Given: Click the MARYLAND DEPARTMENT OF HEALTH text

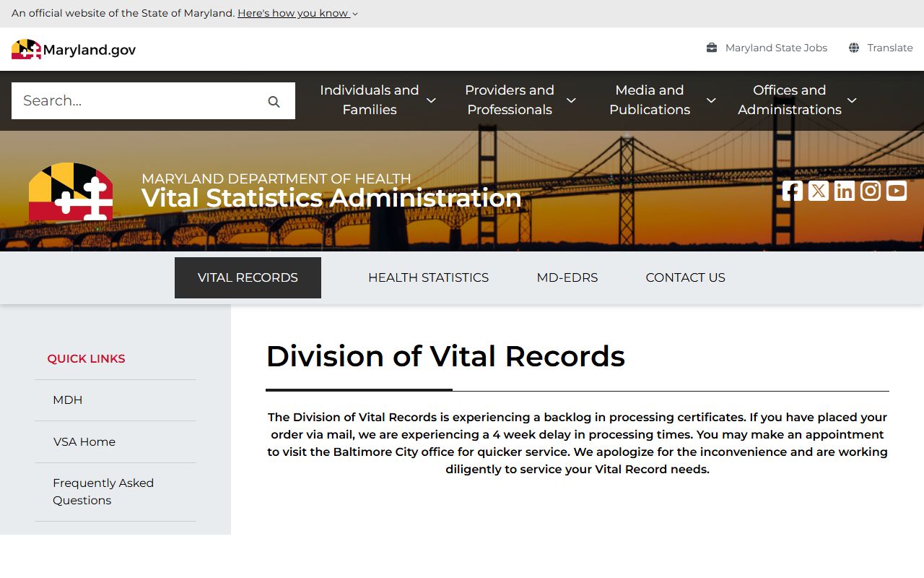Looking at the screenshot, I should pyautogui.click(x=276, y=178).
